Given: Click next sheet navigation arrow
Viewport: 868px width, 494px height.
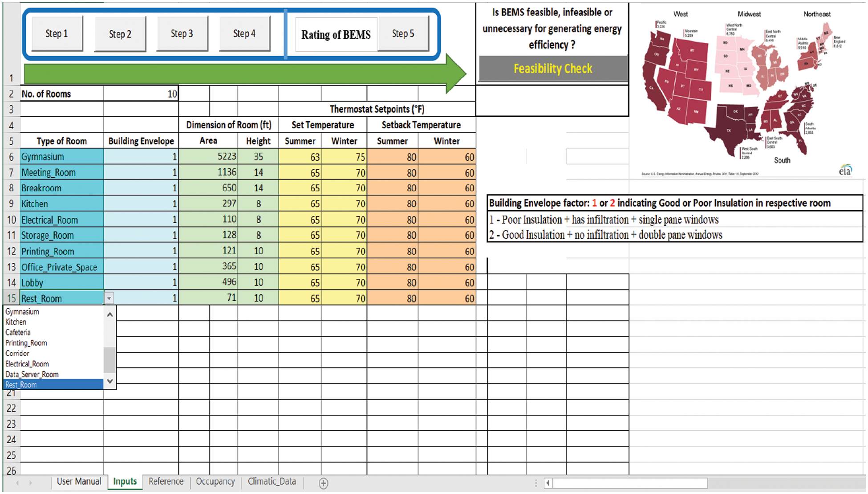Looking at the screenshot, I should [31, 483].
